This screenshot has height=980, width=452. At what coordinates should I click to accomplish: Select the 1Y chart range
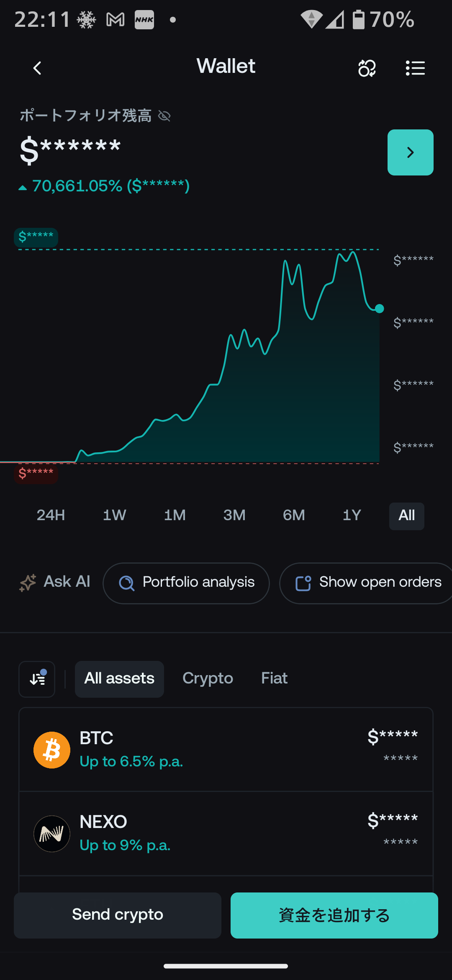coord(352,516)
